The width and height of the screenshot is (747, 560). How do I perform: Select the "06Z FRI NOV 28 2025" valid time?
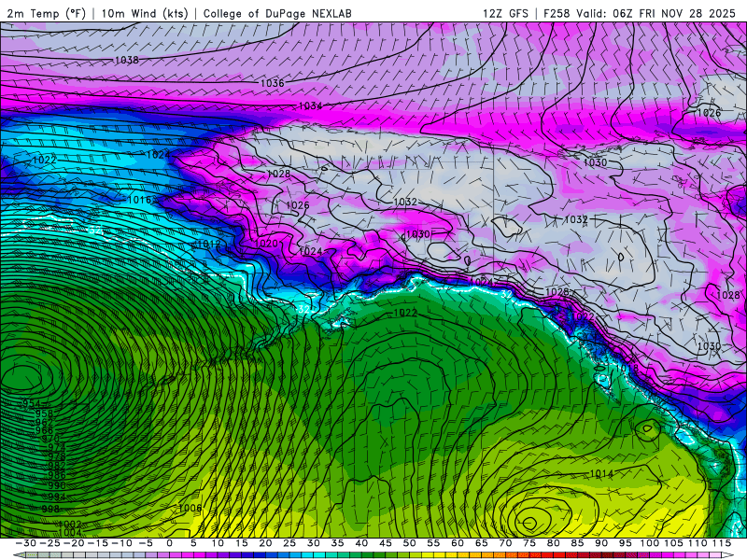click(x=674, y=13)
